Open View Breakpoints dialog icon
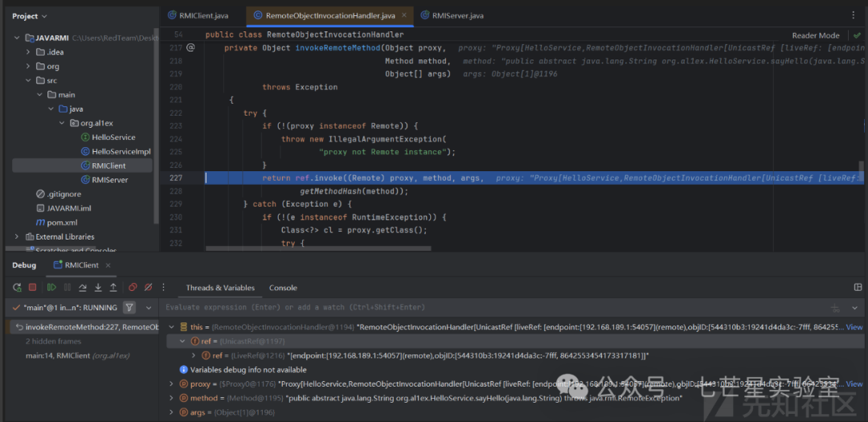868x422 pixels. point(133,288)
